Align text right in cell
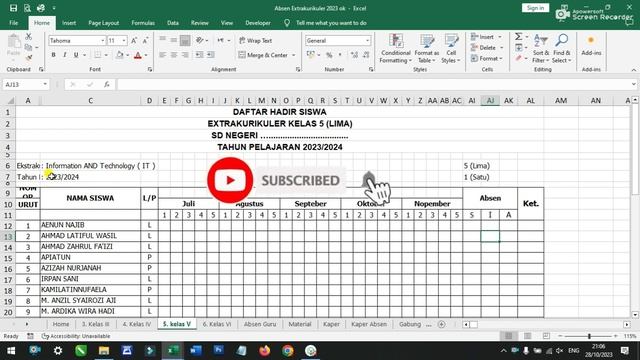Screen dimensions: 640x360 [185, 55]
